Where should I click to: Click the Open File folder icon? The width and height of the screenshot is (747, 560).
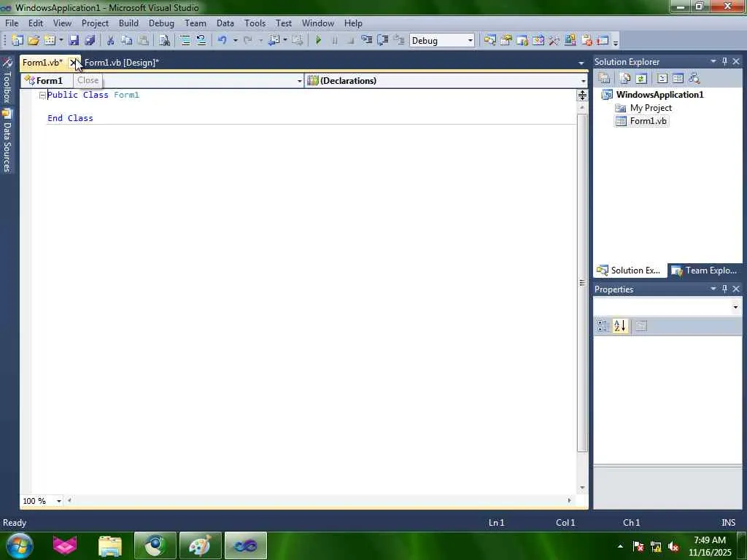point(34,41)
